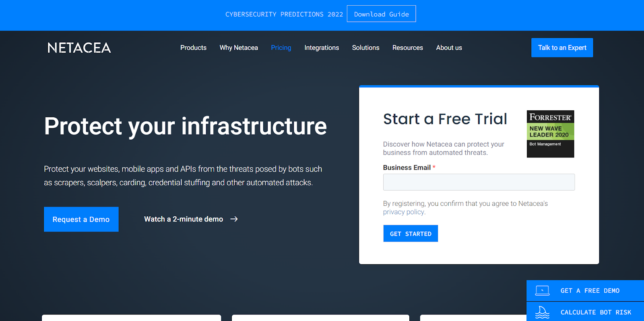The image size is (644, 321).
Task: Open the Forrester New Wave Leader badge
Action: coord(550,134)
